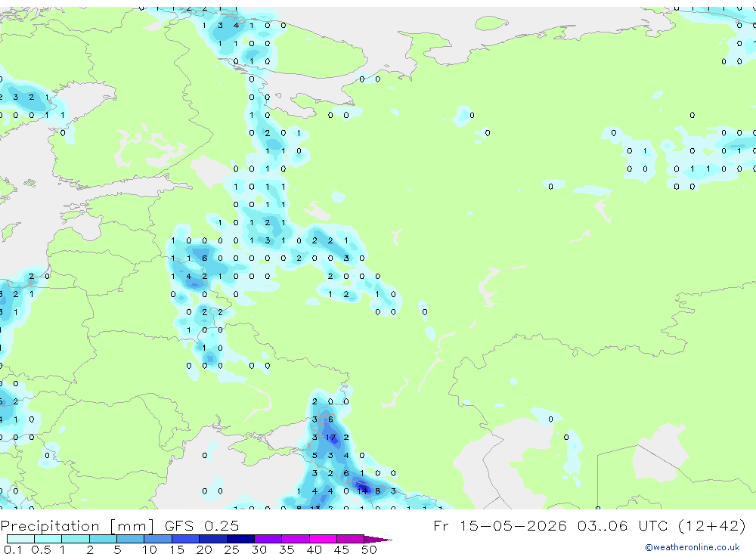The width and height of the screenshot is (756, 554).
Task: Pick the 25–30 mm dark navy legend swatch
Action: 240,539
